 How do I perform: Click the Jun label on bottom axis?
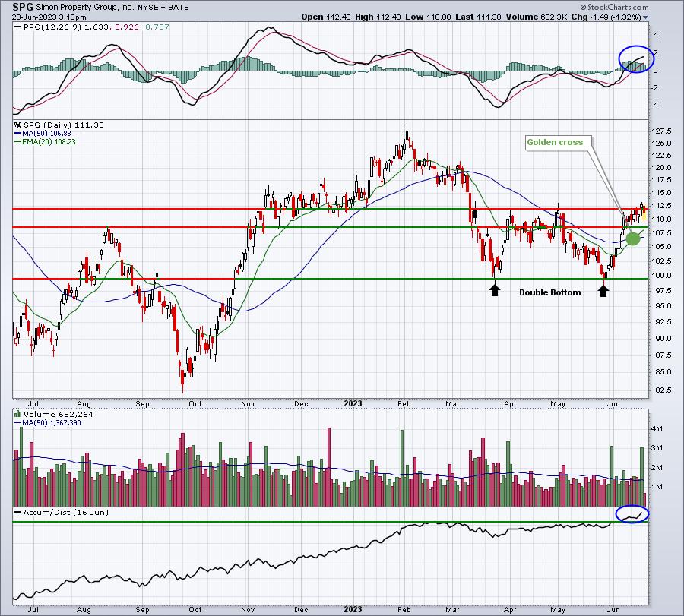click(x=613, y=609)
